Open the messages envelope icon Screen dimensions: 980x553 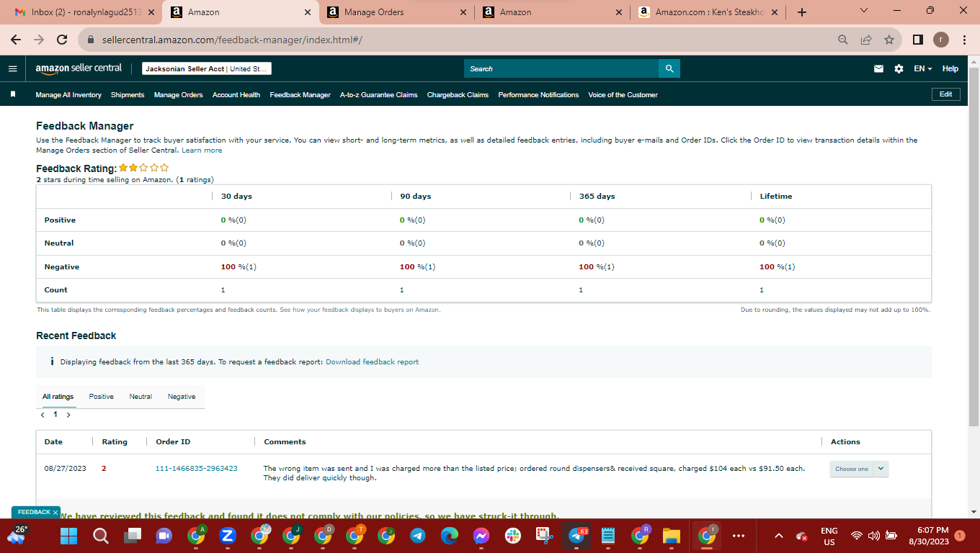coord(878,69)
